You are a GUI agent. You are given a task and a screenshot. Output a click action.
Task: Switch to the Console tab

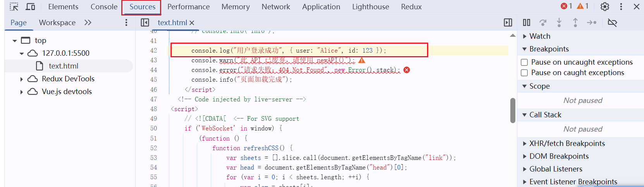pyautogui.click(x=104, y=7)
